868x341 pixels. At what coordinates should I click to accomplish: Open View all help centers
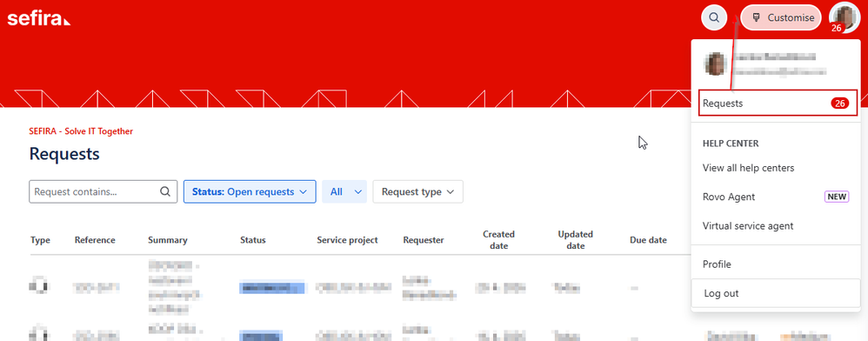[748, 168]
